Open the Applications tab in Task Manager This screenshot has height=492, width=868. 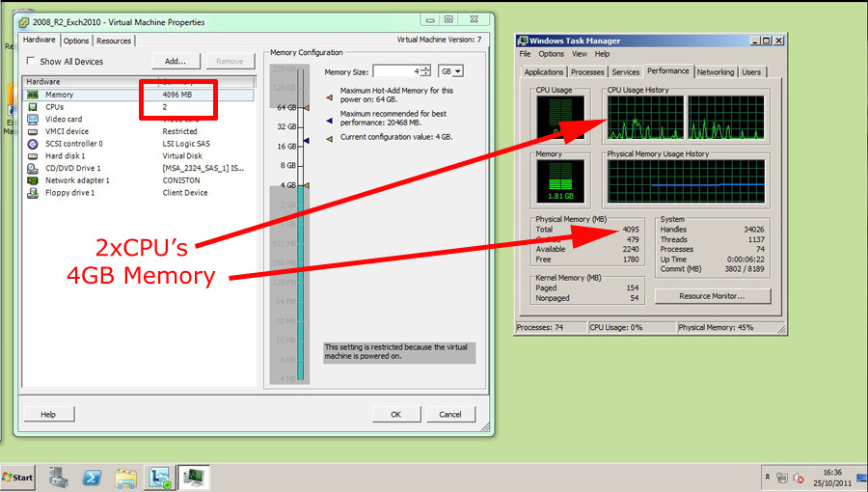coord(544,72)
